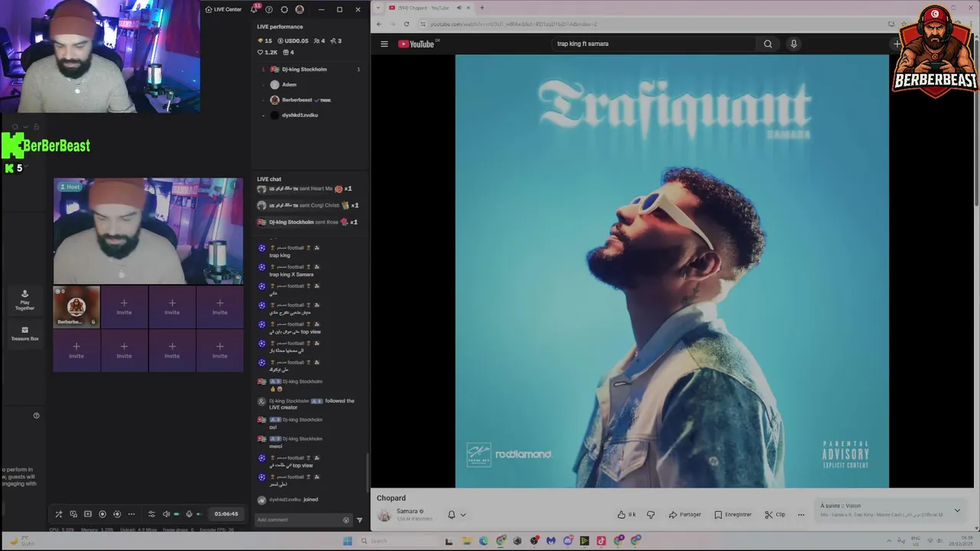Mute speaker audio in stream toolbar

coord(166,514)
